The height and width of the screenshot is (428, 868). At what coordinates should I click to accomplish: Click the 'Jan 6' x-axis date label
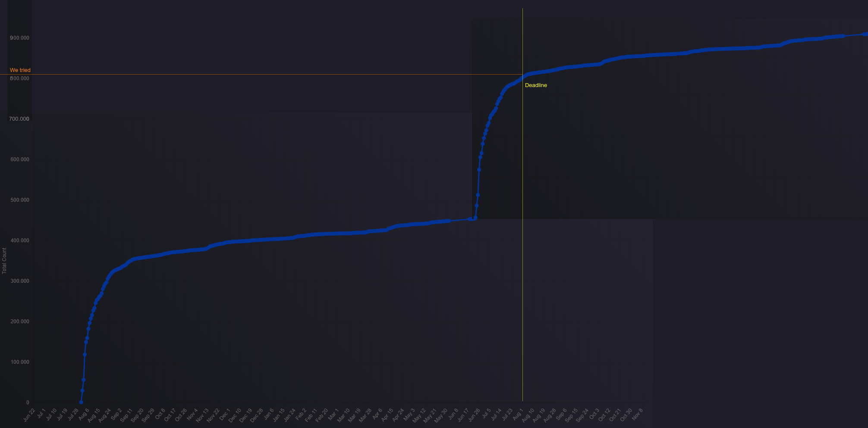click(268, 414)
